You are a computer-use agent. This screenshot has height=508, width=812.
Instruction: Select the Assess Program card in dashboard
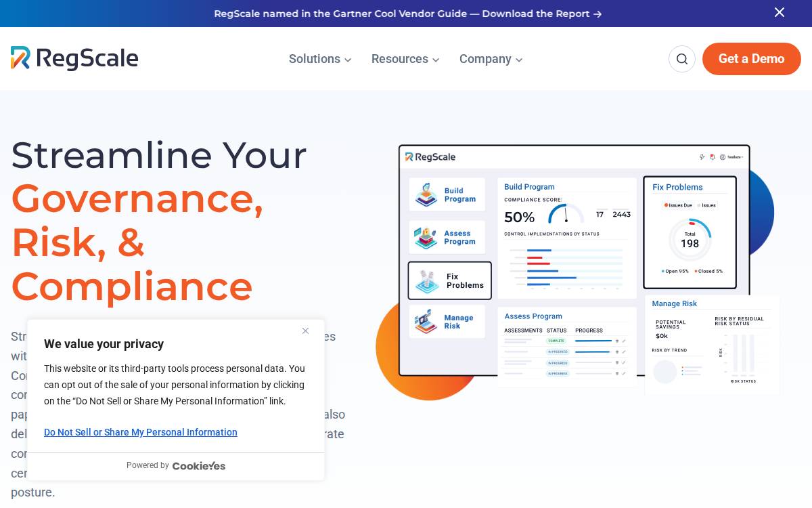coord(447,237)
